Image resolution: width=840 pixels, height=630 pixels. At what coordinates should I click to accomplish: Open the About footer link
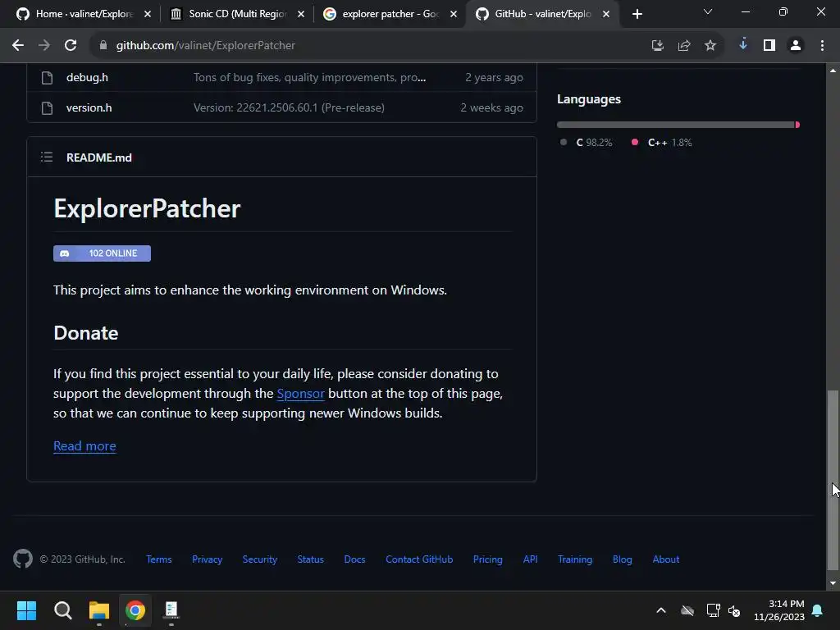pyautogui.click(x=666, y=559)
